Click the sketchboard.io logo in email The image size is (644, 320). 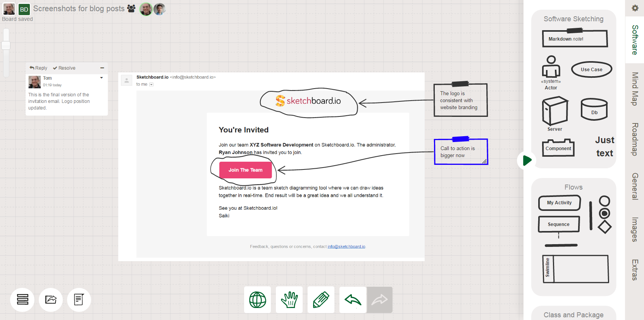point(308,101)
